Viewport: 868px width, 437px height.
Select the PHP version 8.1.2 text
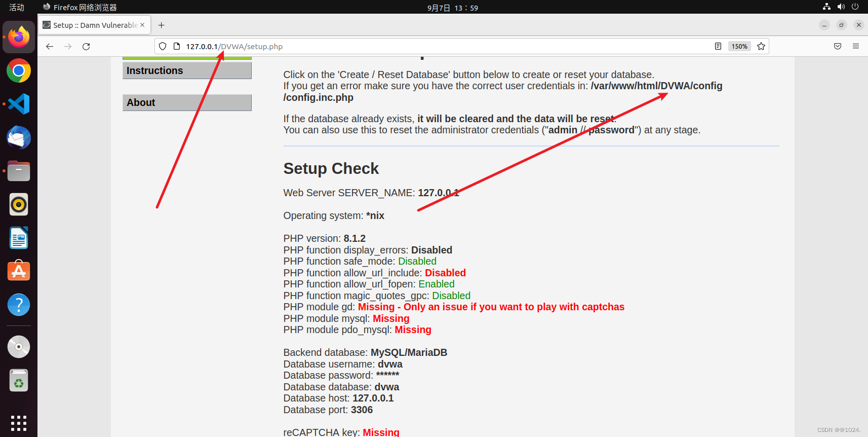325,238
